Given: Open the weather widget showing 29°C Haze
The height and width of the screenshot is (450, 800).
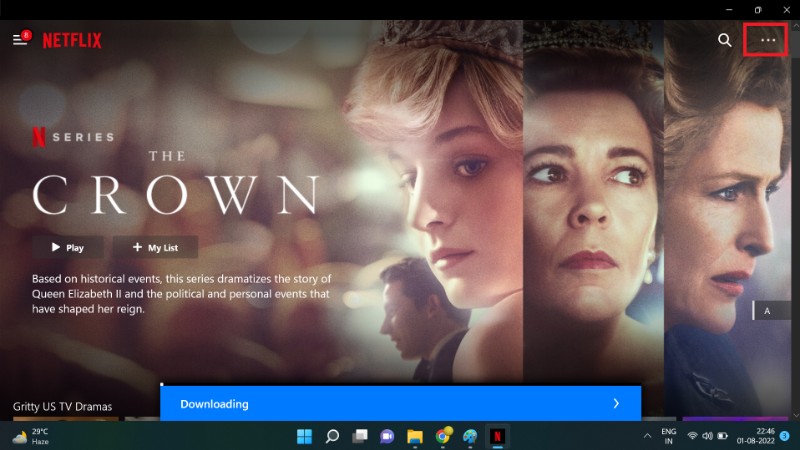Looking at the screenshot, I should [31, 437].
